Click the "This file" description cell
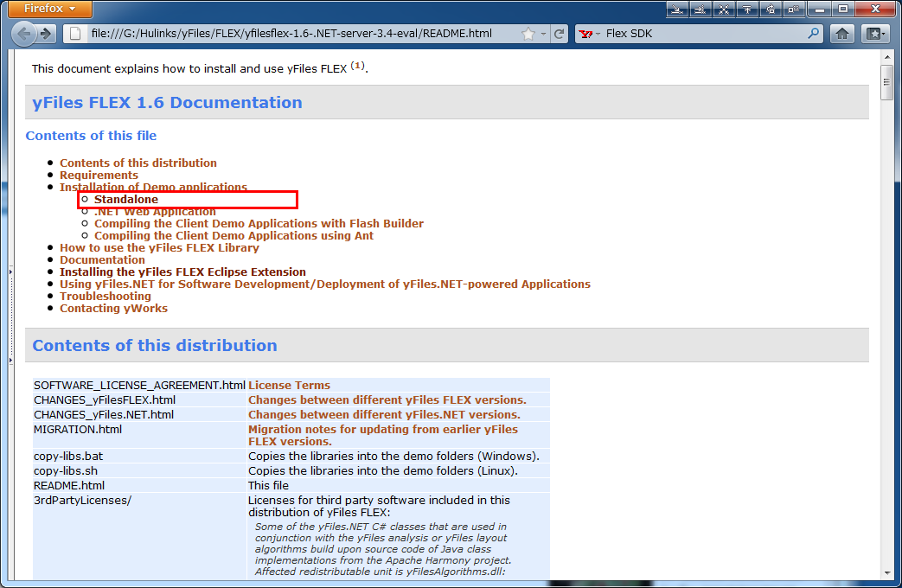902x588 pixels. click(398, 486)
